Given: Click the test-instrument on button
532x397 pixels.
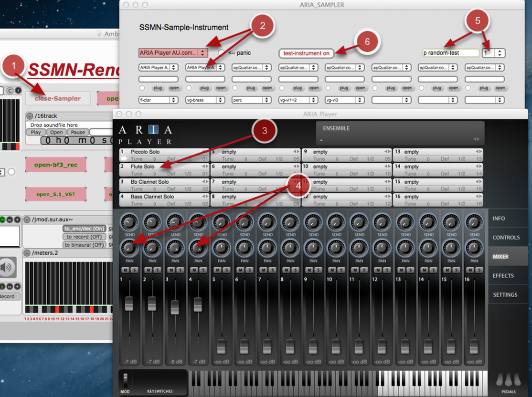Looking at the screenshot, I should tap(306, 53).
